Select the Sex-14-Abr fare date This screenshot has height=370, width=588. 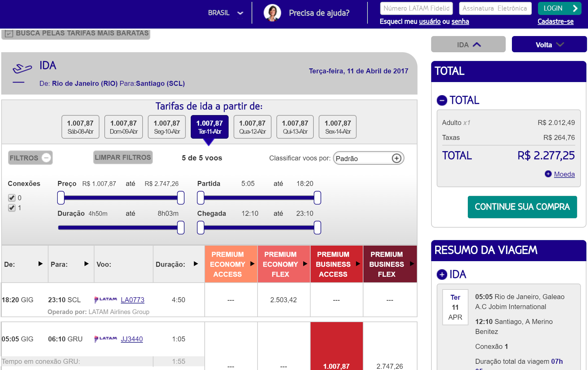[338, 127]
